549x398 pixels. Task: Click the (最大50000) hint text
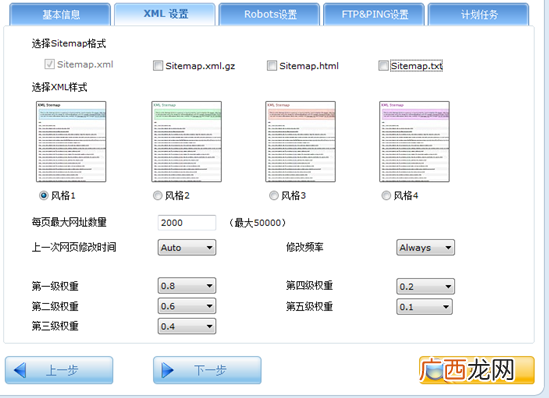point(258,223)
